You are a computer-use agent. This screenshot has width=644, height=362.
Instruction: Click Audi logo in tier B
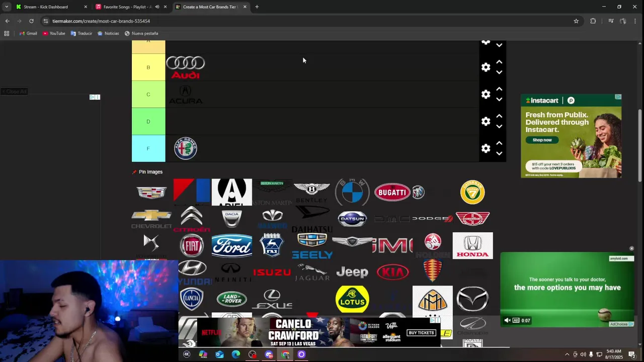tap(186, 67)
